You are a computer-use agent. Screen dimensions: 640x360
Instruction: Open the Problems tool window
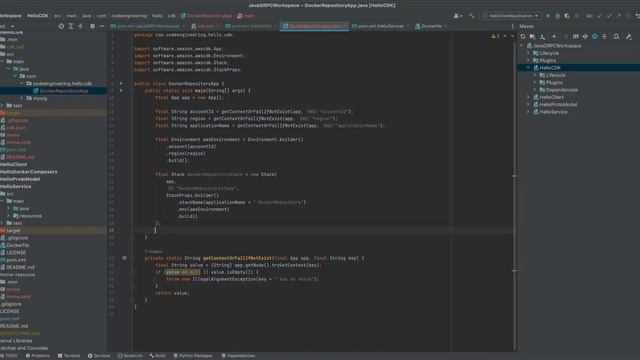[x=38, y=356]
